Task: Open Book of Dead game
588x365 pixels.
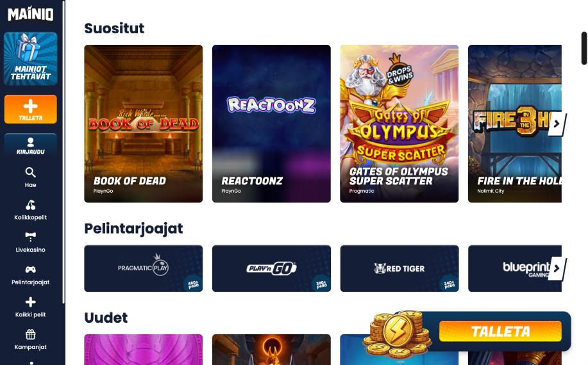Action: 143,124
